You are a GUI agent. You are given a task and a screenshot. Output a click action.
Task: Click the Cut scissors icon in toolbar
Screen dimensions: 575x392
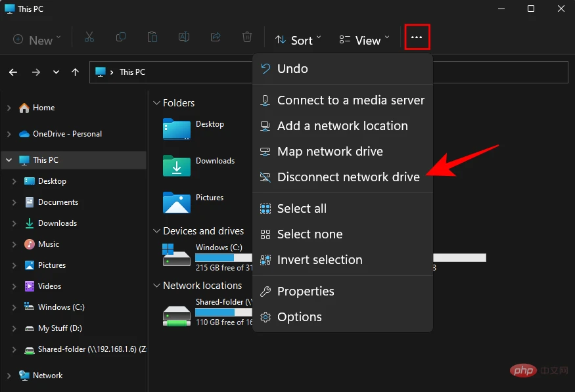[89, 37]
